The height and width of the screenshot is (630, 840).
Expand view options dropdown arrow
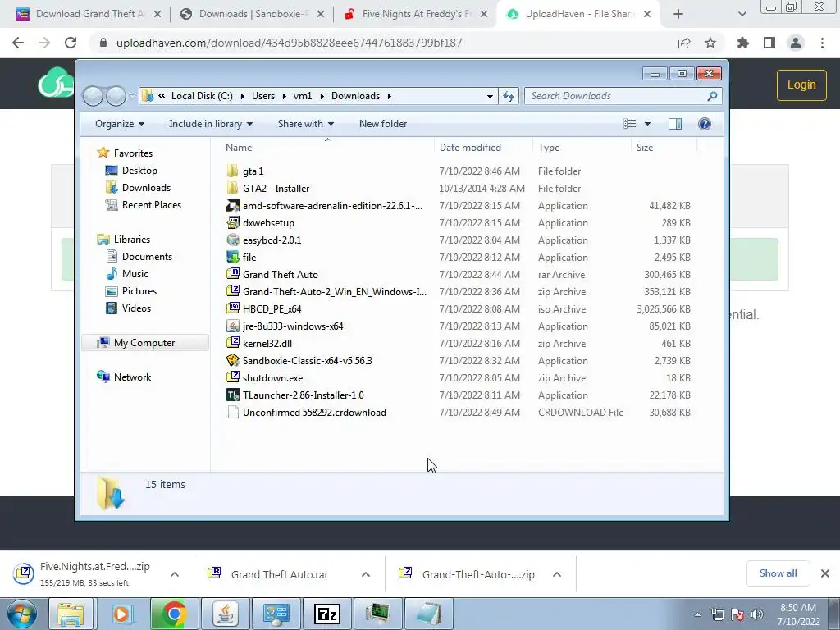pyautogui.click(x=647, y=124)
